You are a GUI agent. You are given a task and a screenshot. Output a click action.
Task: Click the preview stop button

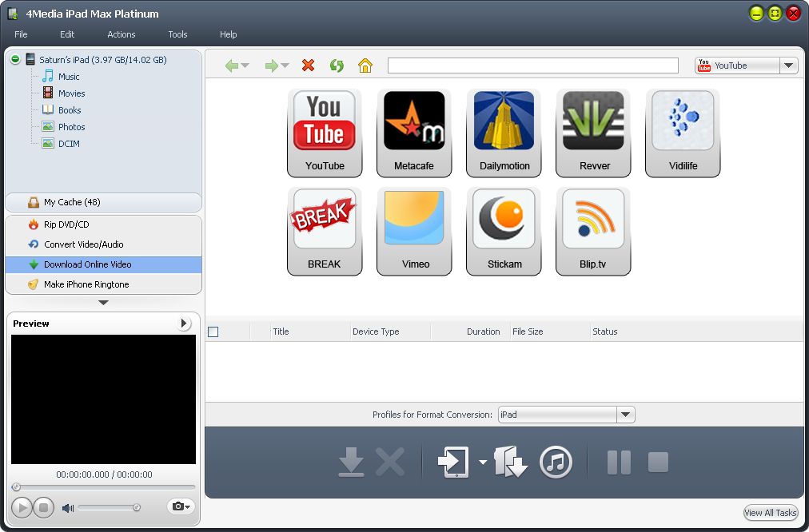[x=44, y=508]
